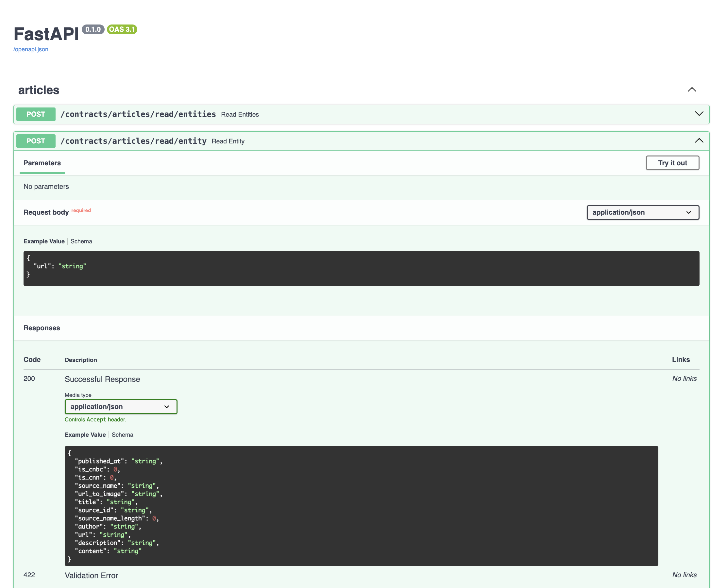The height and width of the screenshot is (588, 727).
Task: Click the articles section heading
Action: coord(39,90)
